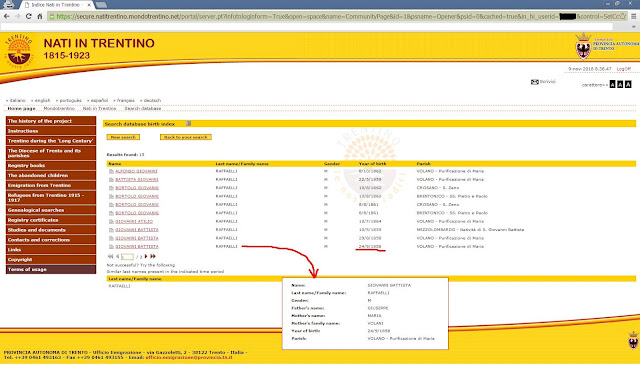Click the Back to your search button
Image resolution: width=640 pixels, height=365 pixels.
coord(186,137)
